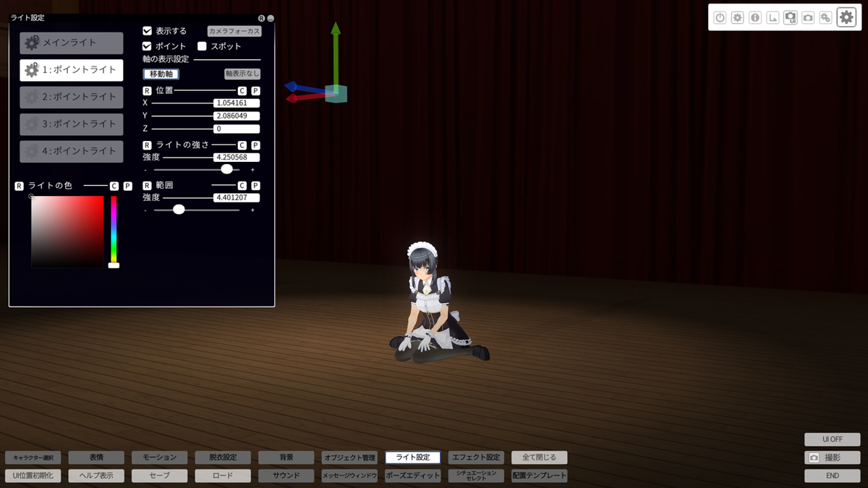
Task: Click the 軸表示なし button
Action: point(242,74)
